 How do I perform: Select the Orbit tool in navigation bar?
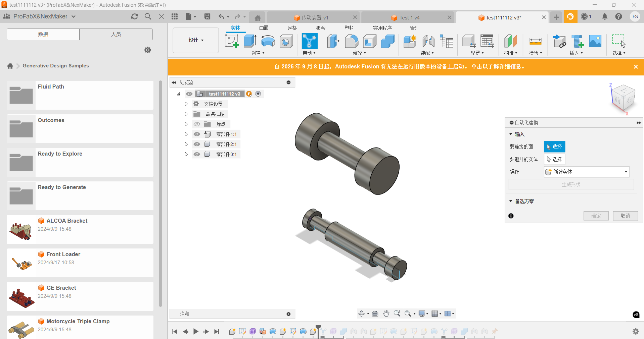361,314
